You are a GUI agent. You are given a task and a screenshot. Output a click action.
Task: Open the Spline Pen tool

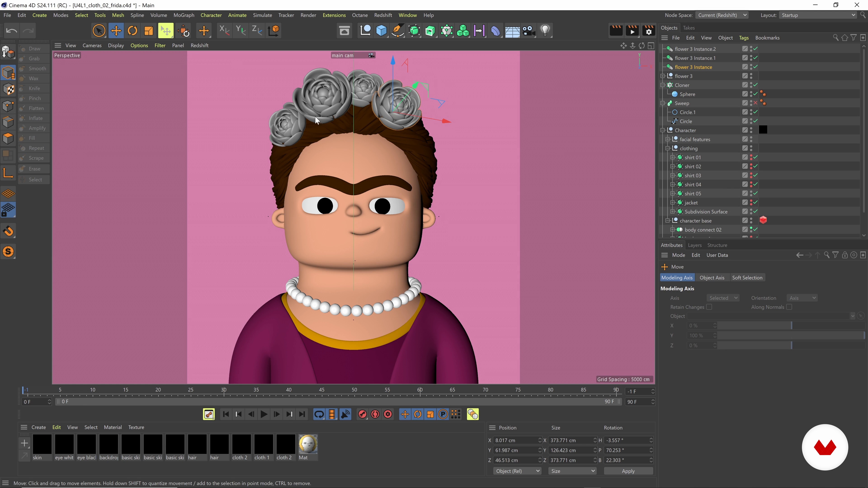(x=398, y=31)
